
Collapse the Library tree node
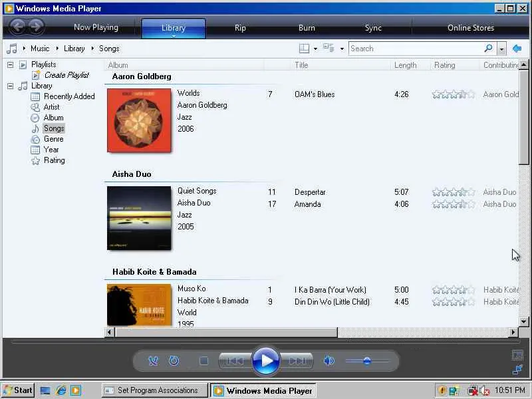[10, 86]
